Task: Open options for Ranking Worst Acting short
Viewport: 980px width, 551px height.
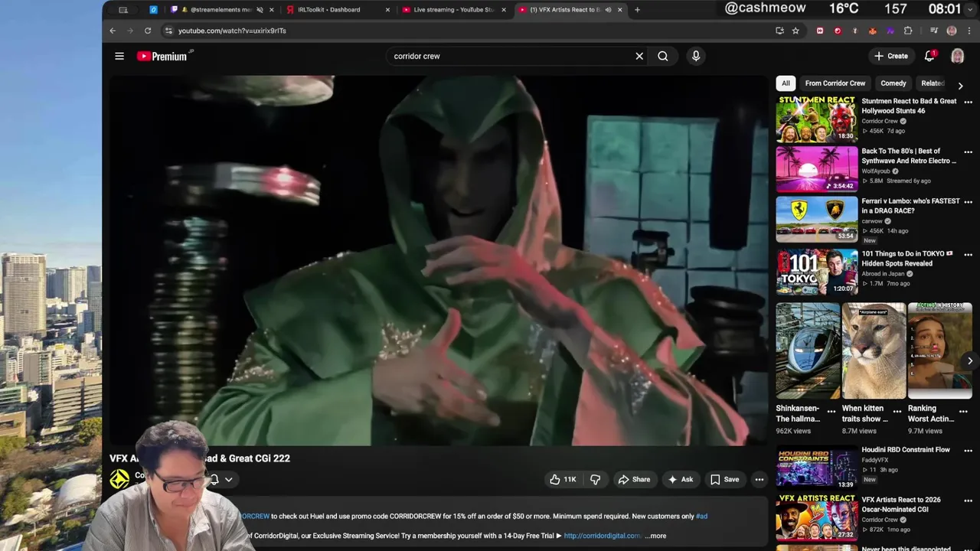Action: (963, 412)
